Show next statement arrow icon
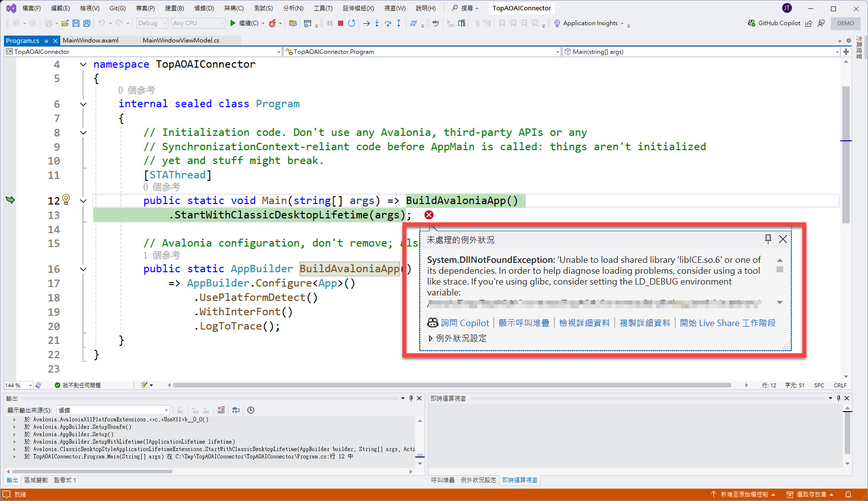The width and height of the screenshot is (868, 501). (366, 23)
